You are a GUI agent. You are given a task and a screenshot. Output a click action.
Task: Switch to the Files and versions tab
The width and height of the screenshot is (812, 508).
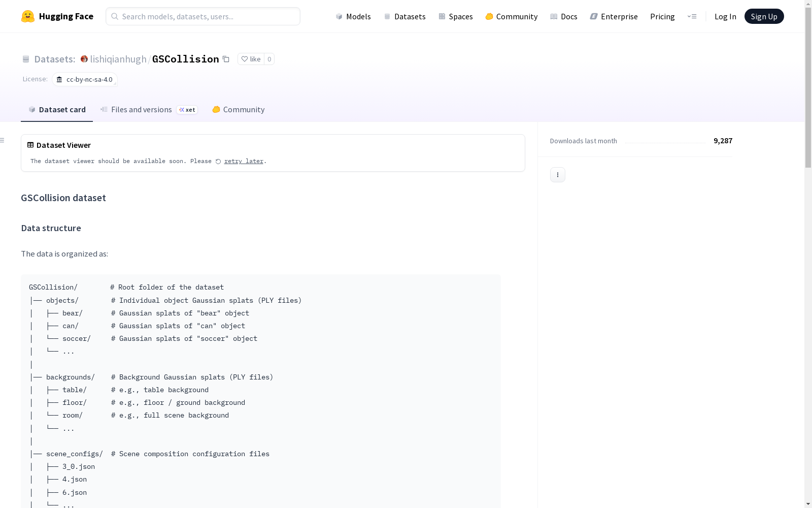149,109
